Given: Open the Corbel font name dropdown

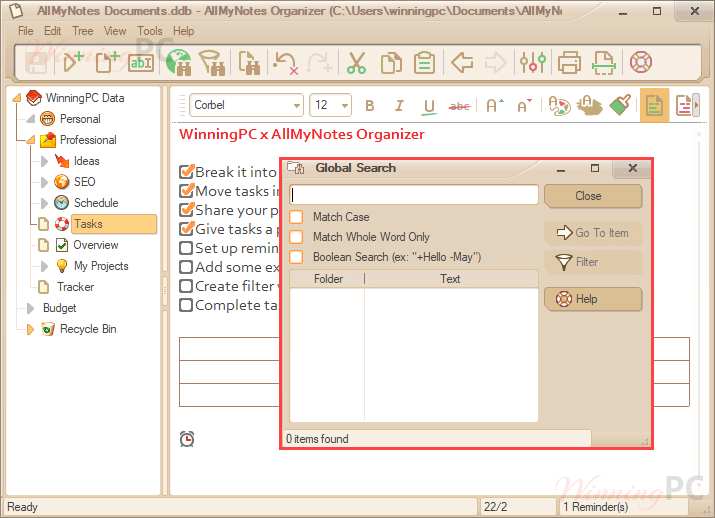Looking at the screenshot, I should tap(297, 106).
